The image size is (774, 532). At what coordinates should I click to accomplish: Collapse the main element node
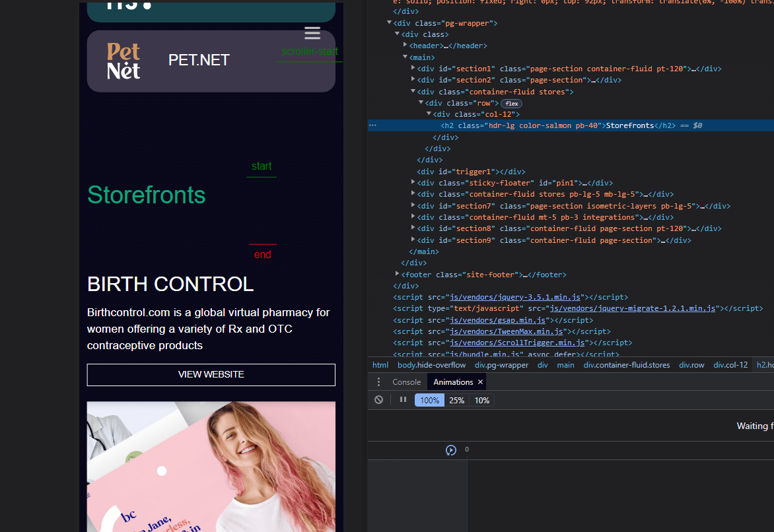click(x=405, y=57)
